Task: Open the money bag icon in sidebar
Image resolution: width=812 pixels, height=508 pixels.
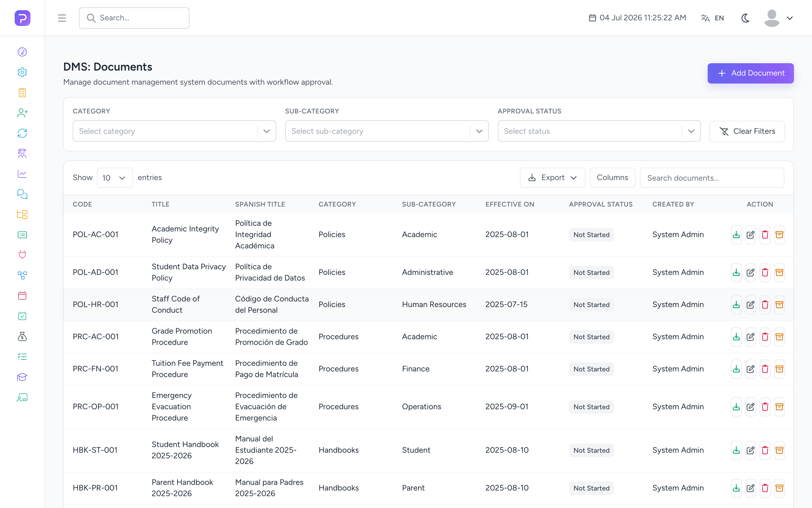Action: point(22,336)
